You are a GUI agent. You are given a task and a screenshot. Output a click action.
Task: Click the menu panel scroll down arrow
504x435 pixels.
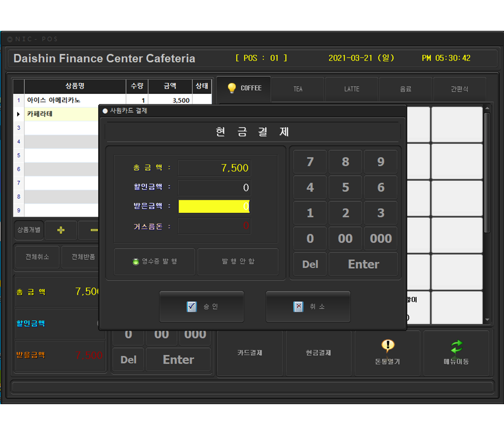coord(486,320)
